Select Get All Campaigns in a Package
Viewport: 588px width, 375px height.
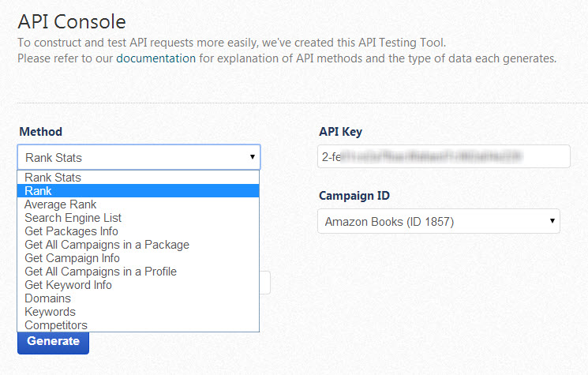tap(107, 245)
